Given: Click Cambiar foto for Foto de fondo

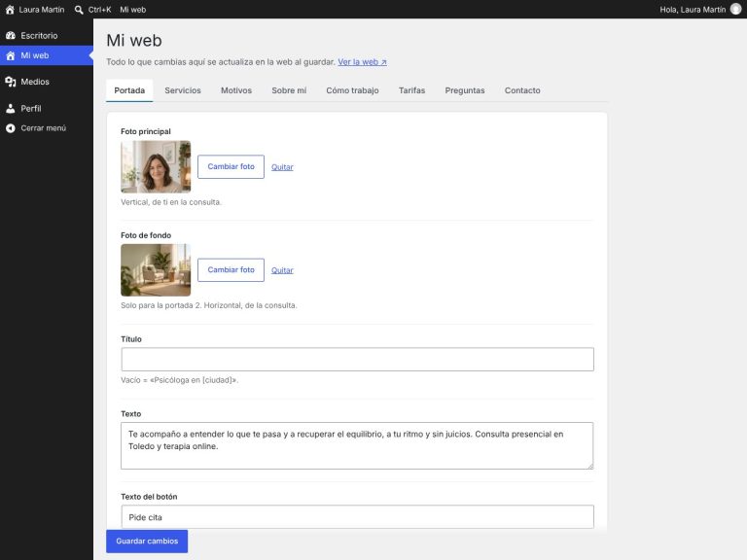Looking at the screenshot, I should click(231, 270).
